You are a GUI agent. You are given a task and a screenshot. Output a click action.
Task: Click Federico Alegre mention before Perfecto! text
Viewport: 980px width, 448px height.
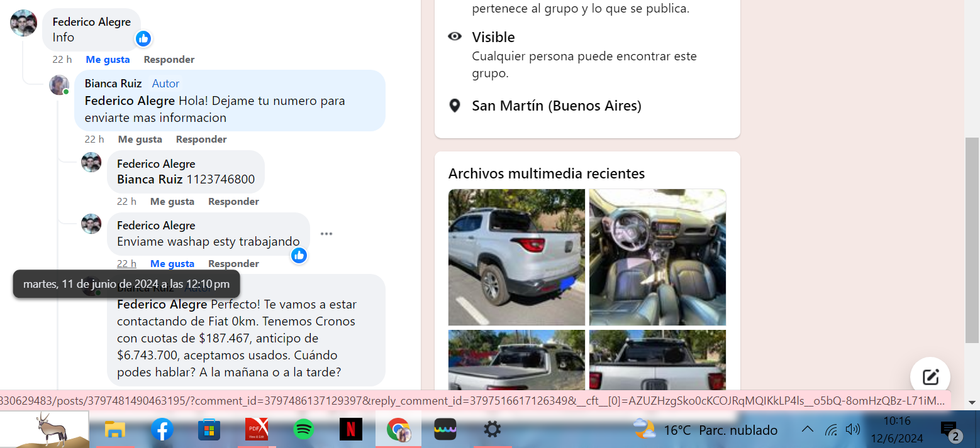pyautogui.click(x=162, y=304)
